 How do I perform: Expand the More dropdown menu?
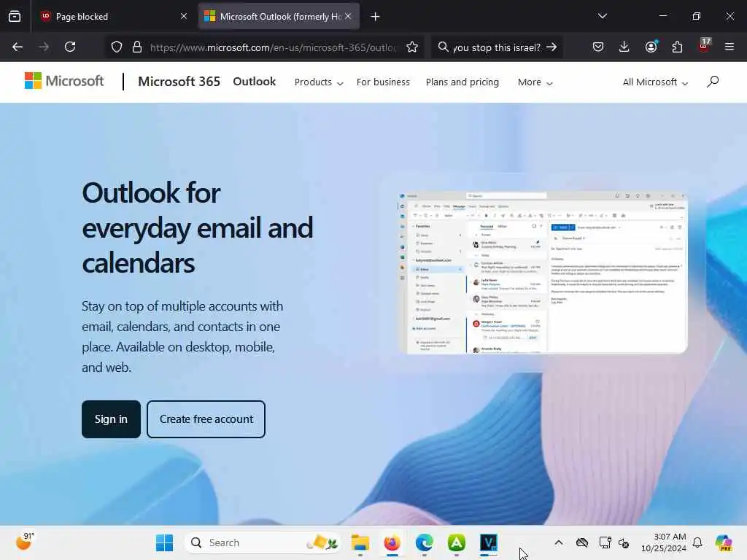point(535,82)
